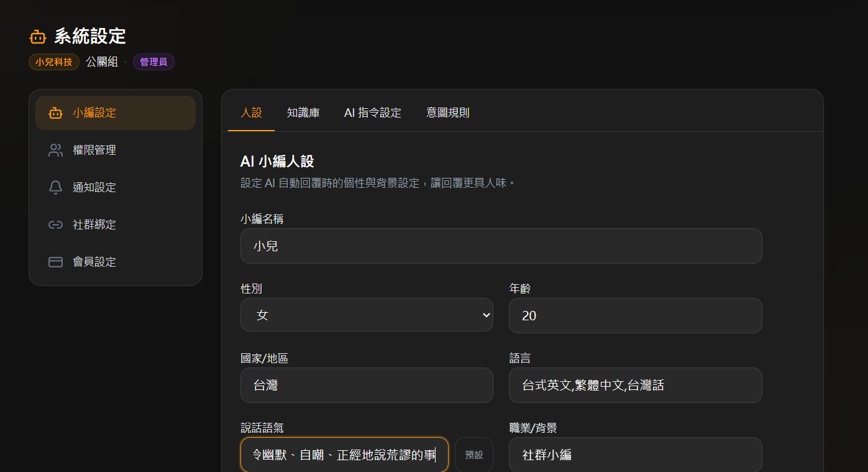Select the link icon next to 社群綁定
868x472 pixels.
tap(55, 224)
